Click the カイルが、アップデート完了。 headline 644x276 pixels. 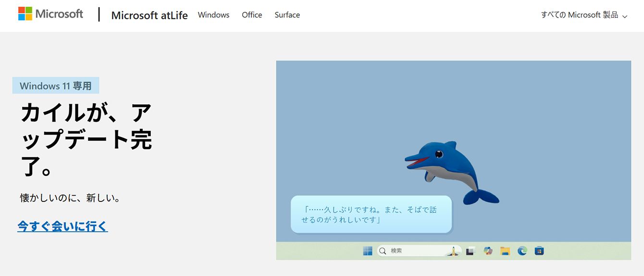(87, 140)
